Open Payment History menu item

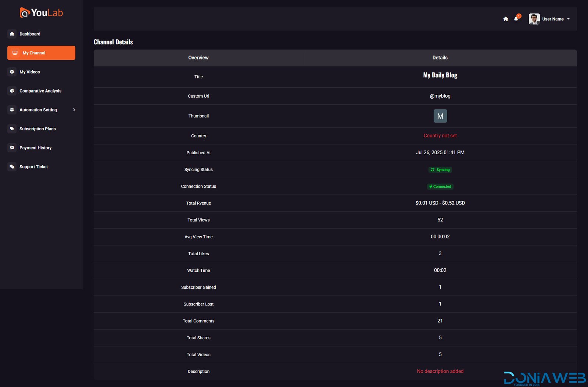pyautogui.click(x=35, y=148)
